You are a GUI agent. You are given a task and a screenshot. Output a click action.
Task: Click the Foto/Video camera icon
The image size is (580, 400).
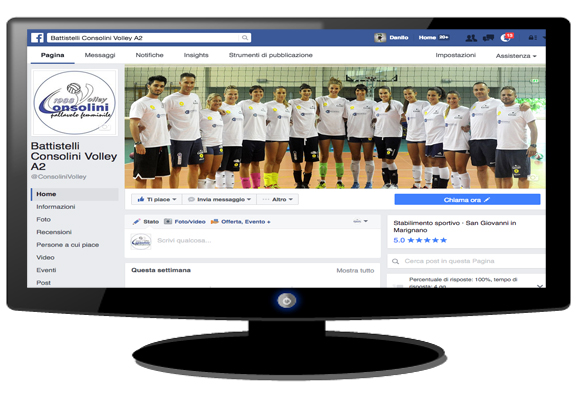click(168, 222)
